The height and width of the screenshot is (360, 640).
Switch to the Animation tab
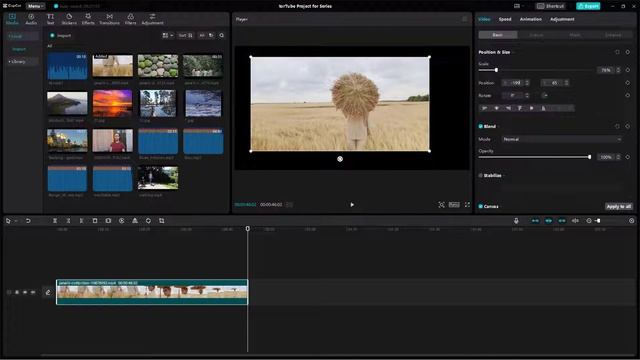[531, 19]
